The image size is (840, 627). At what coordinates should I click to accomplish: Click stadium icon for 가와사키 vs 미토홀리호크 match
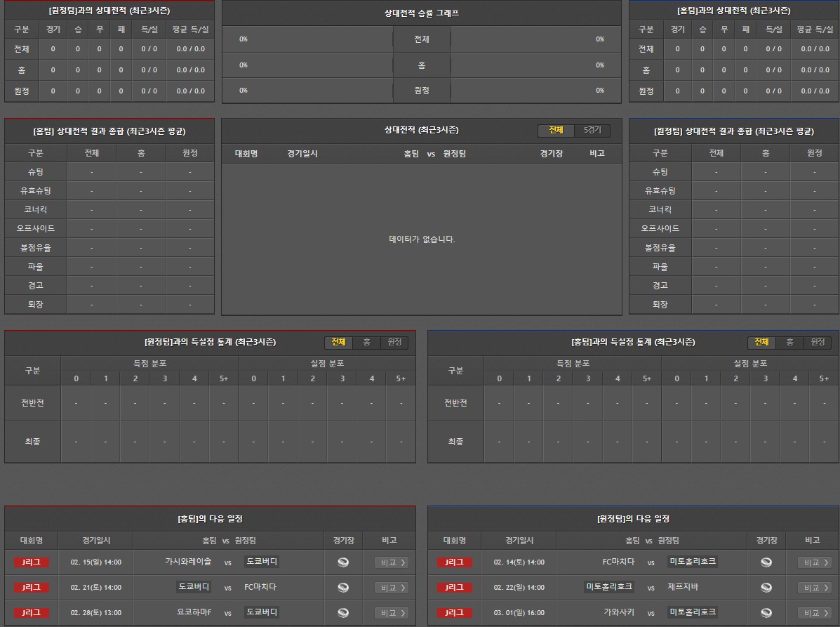(766, 613)
